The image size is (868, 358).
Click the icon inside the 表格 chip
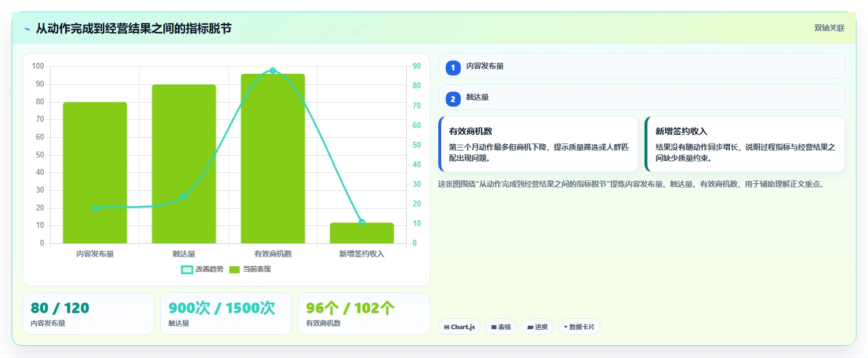494,327
